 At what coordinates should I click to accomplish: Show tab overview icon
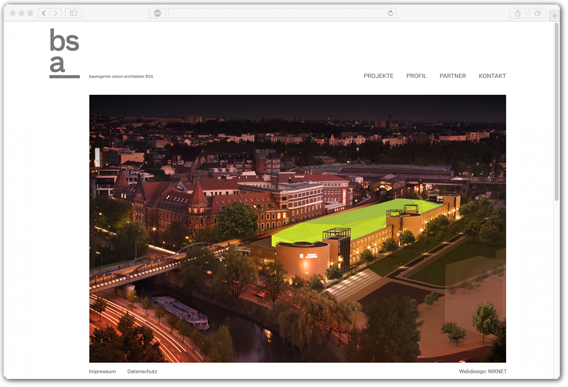click(x=538, y=13)
